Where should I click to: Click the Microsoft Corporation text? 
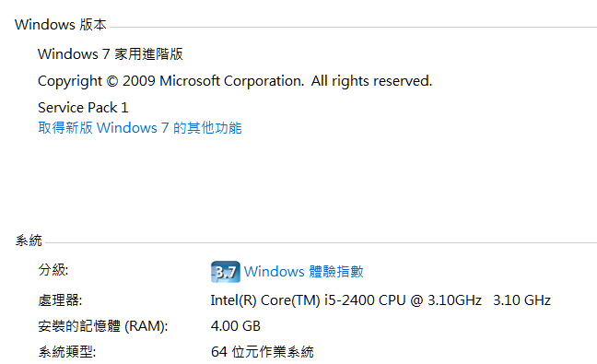231,81
